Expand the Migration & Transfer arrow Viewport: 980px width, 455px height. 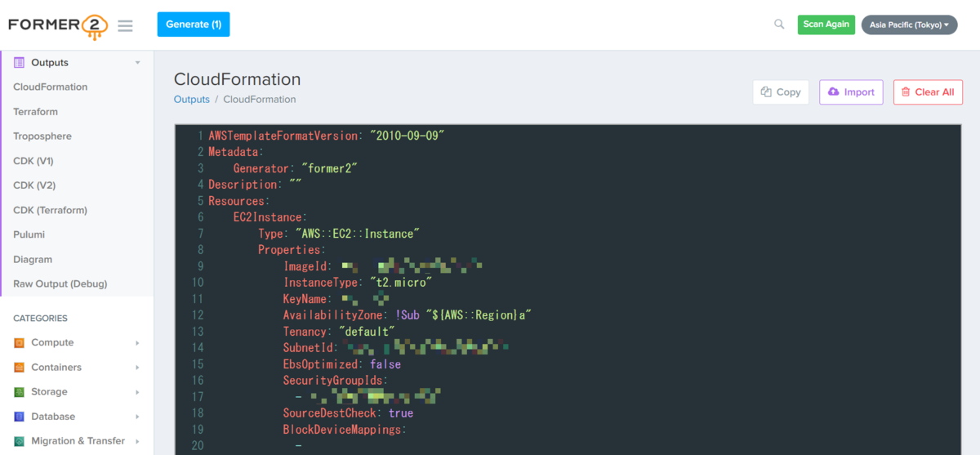click(137, 441)
